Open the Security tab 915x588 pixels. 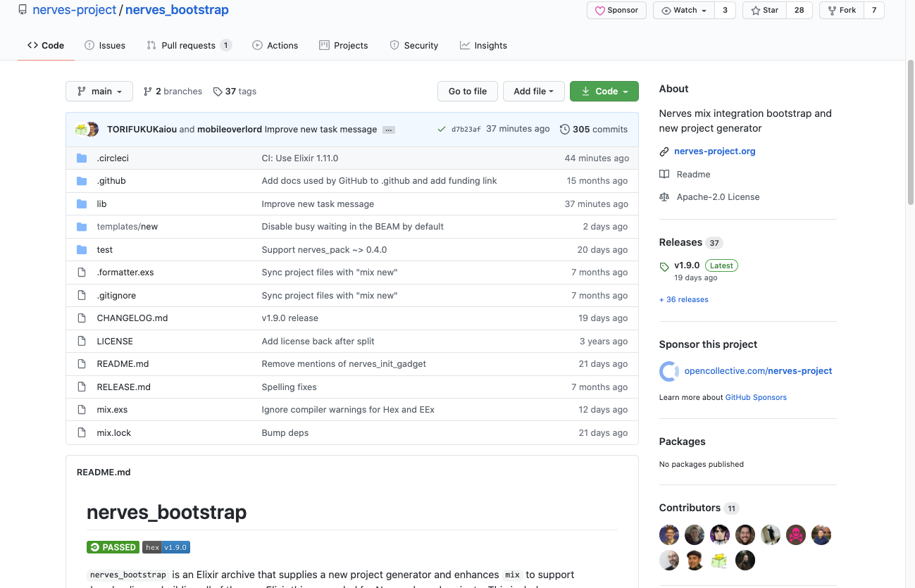click(x=414, y=45)
